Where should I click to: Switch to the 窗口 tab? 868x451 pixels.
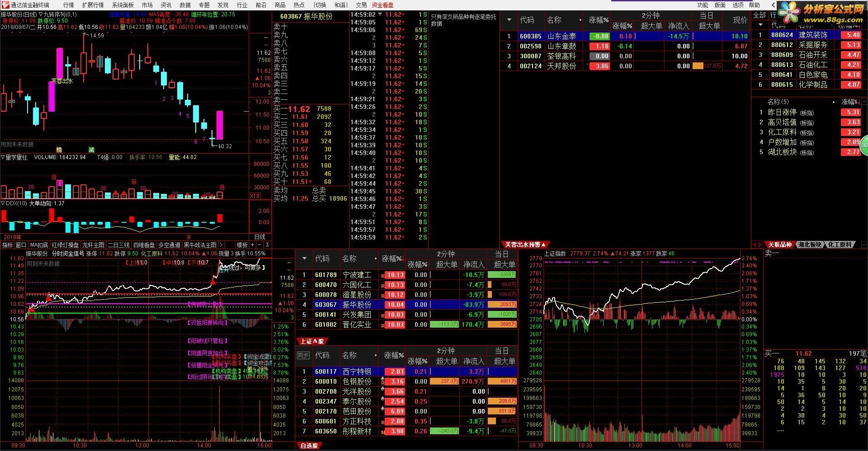[x=21, y=245]
